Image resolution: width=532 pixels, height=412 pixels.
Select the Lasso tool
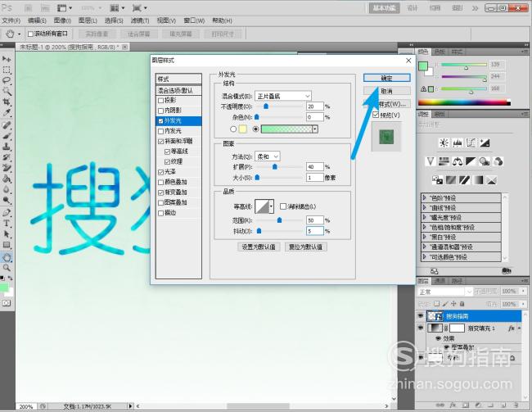(7, 80)
